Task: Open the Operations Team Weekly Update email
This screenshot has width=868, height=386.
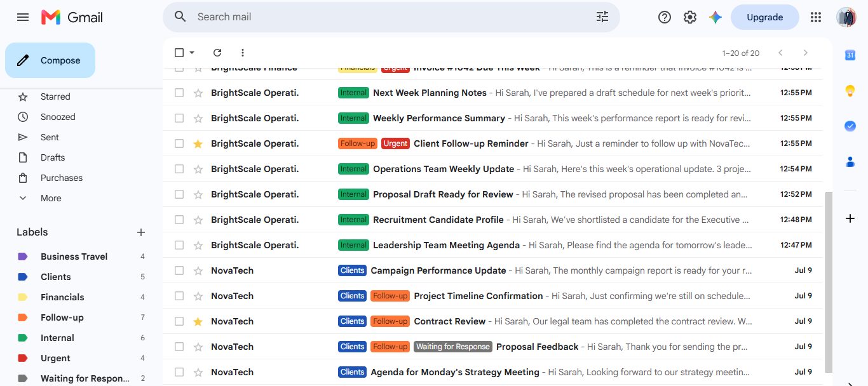Action: (x=492, y=169)
